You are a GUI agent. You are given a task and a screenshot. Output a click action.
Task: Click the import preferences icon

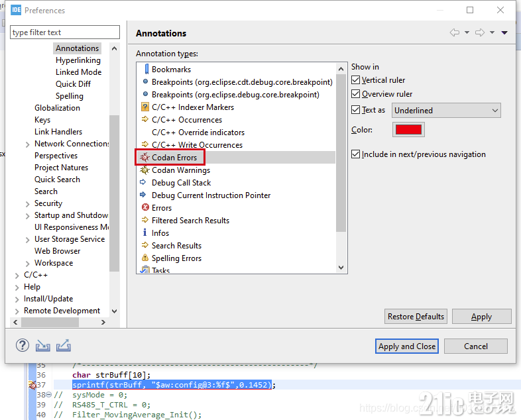click(43, 346)
